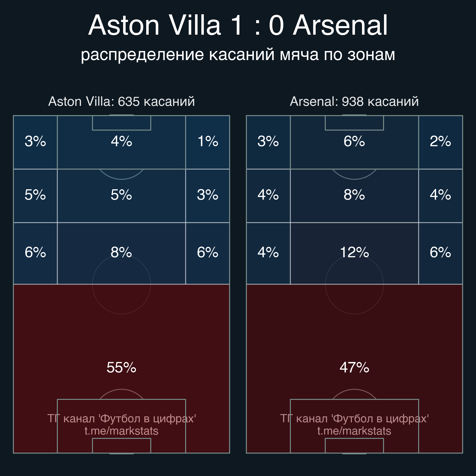Viewport: 476px width, 476px height.
Task: Select Aston Villa's 5% middle-left zone
Action: (35, 196)
